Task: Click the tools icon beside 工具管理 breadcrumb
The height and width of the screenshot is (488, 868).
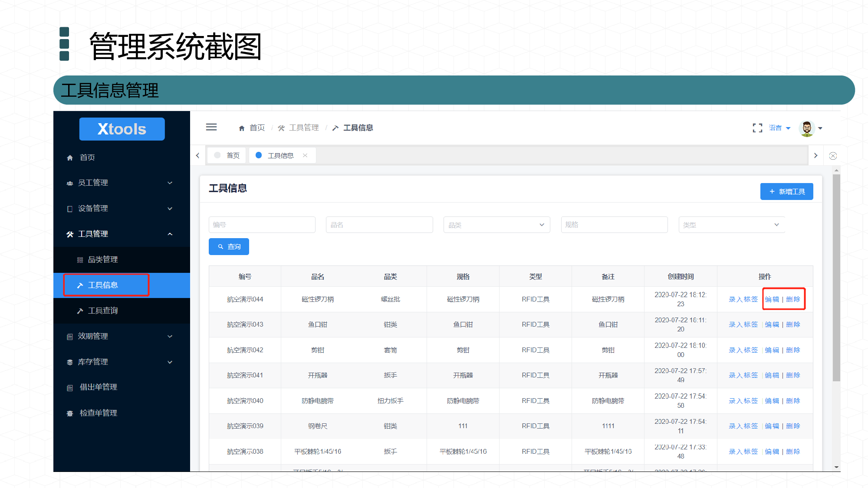Action: click(x=281, y=128)
